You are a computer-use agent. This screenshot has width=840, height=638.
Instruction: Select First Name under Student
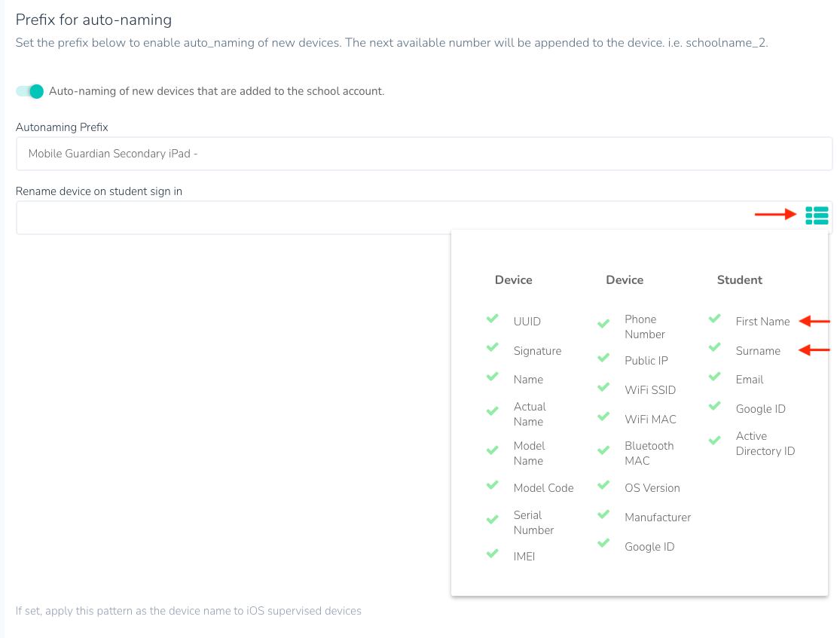coord(762,322)
